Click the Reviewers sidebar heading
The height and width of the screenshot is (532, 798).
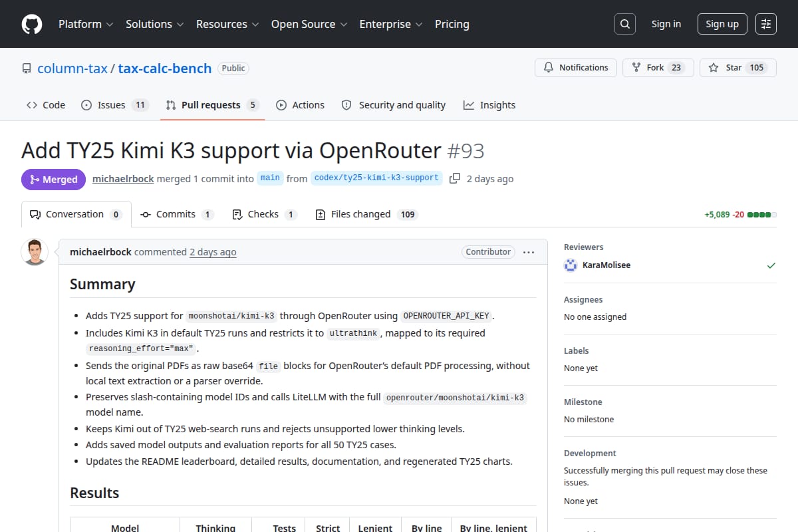click(x=583, y=247)
